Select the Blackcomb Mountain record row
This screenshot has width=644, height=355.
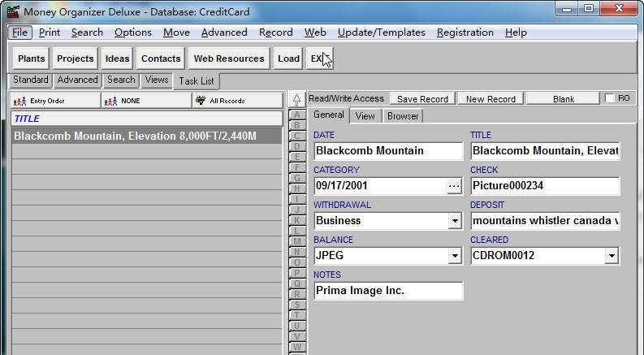[x=146, y=136]
